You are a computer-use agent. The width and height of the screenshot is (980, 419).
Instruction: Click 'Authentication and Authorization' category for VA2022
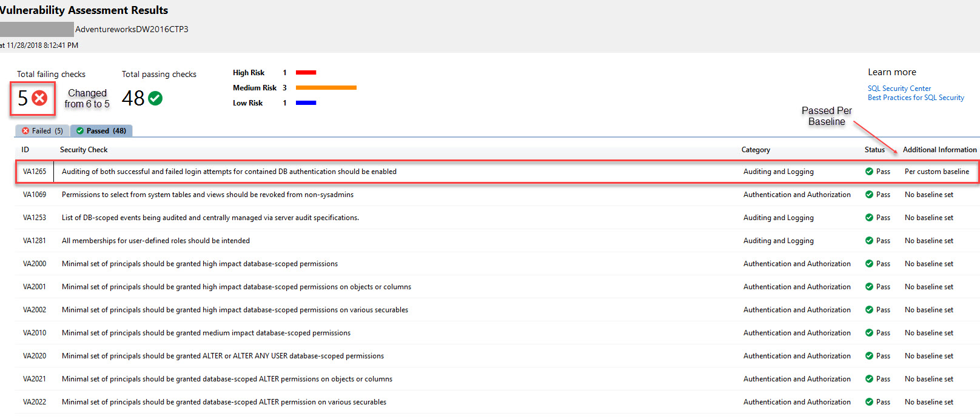797,402
